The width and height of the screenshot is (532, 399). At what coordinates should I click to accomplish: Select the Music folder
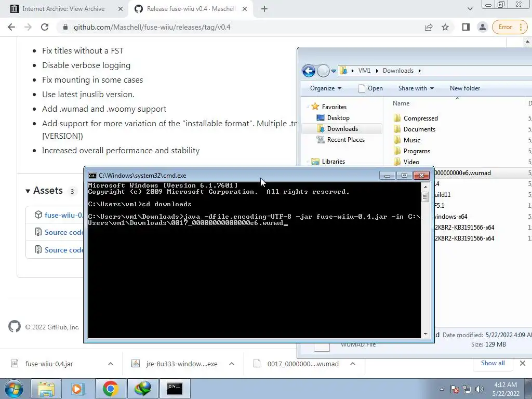click(411, 140)
